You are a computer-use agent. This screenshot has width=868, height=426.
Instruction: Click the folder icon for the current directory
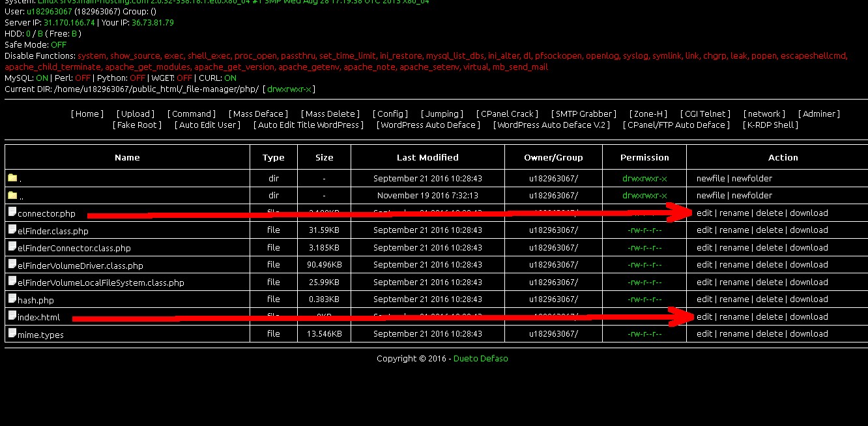12,177
